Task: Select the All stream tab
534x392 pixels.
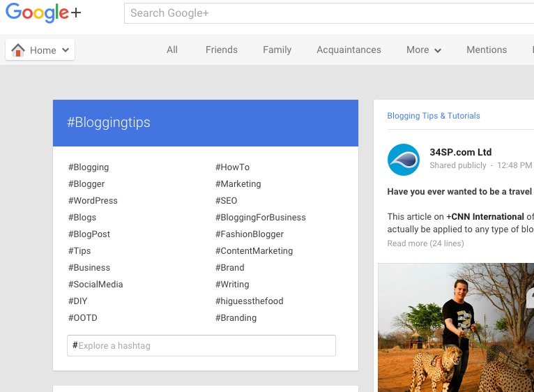Action: click(x=172, y=50)
